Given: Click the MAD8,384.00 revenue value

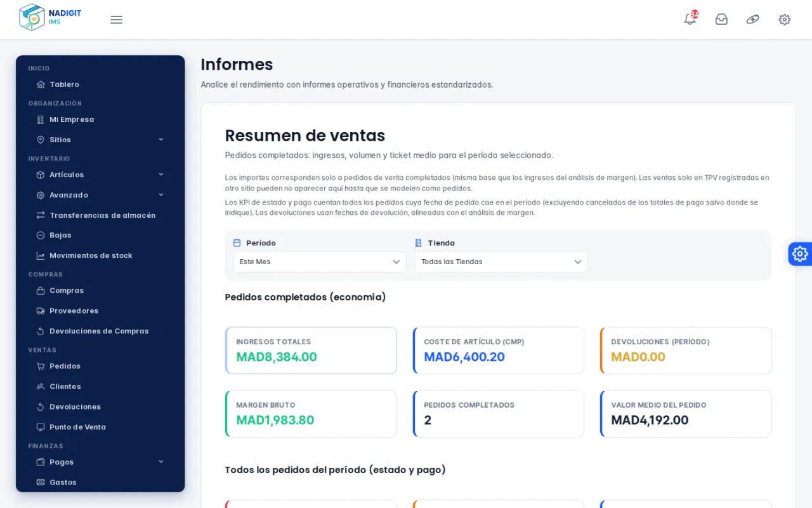Looking at the screenshot, I should pyautogui.click(x=277, y=357).
